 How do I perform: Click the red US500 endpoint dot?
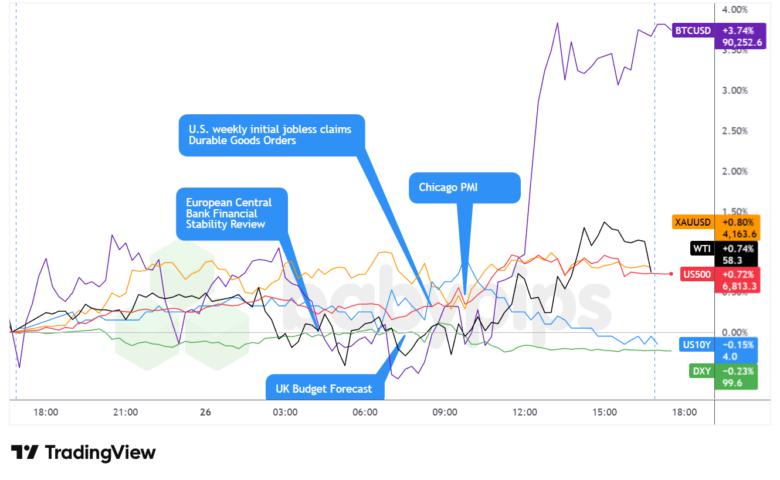[669, 274]
